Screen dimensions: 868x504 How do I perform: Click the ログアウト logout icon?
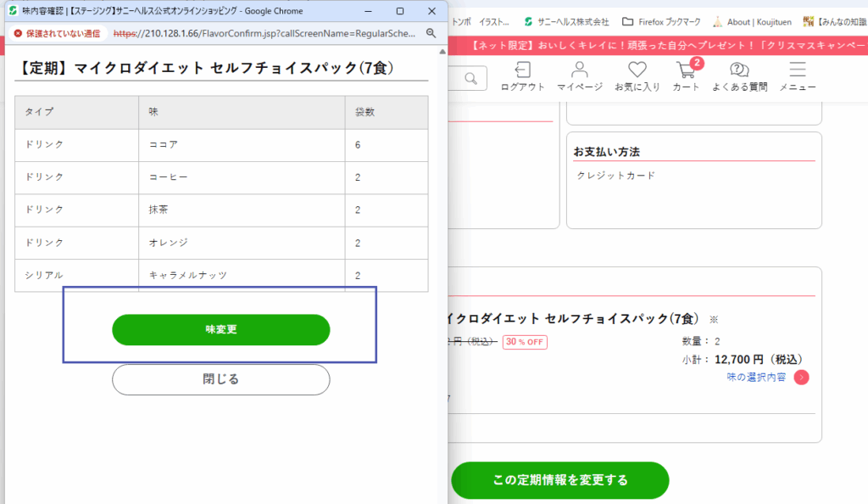pyautogui.click(x=523, y=73)
